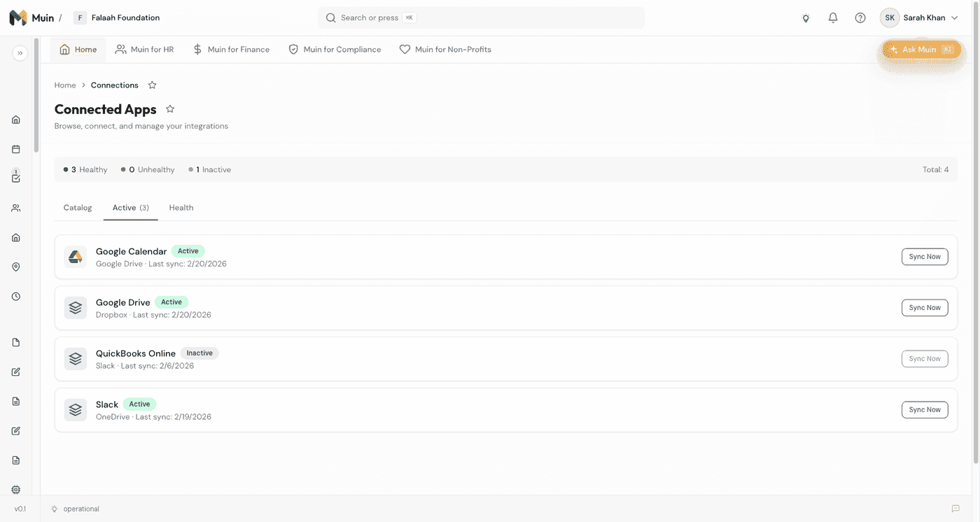Star the Connected Apps page title
Screen dimensions: 980x522
[170, 109]
